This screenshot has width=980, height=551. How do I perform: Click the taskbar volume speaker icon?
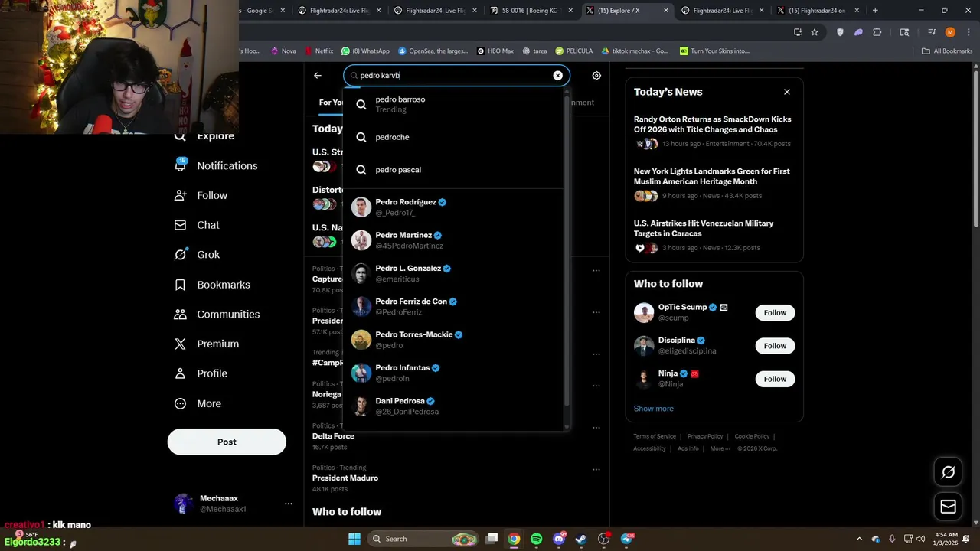(x=920, y=539)
